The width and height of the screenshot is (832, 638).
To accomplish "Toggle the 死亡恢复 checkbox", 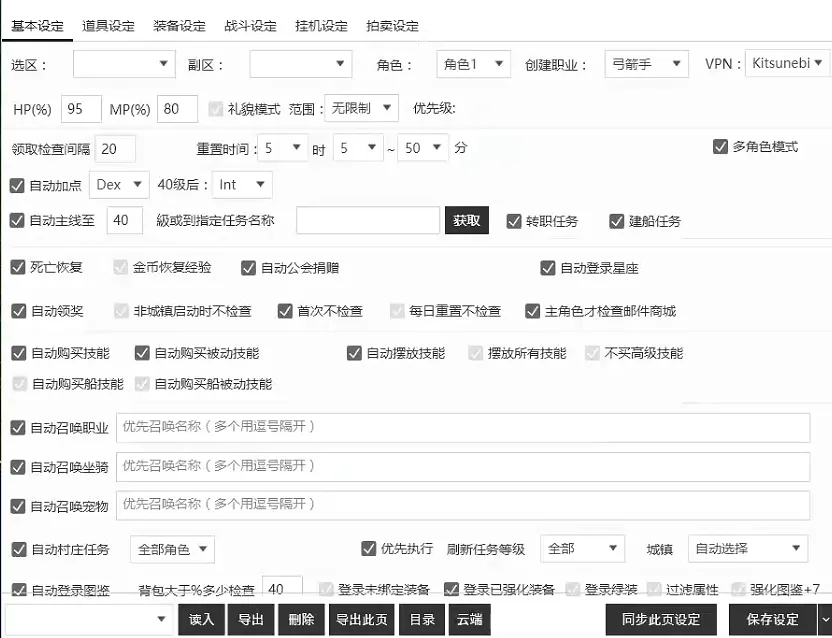I will (x=16, y=268).
